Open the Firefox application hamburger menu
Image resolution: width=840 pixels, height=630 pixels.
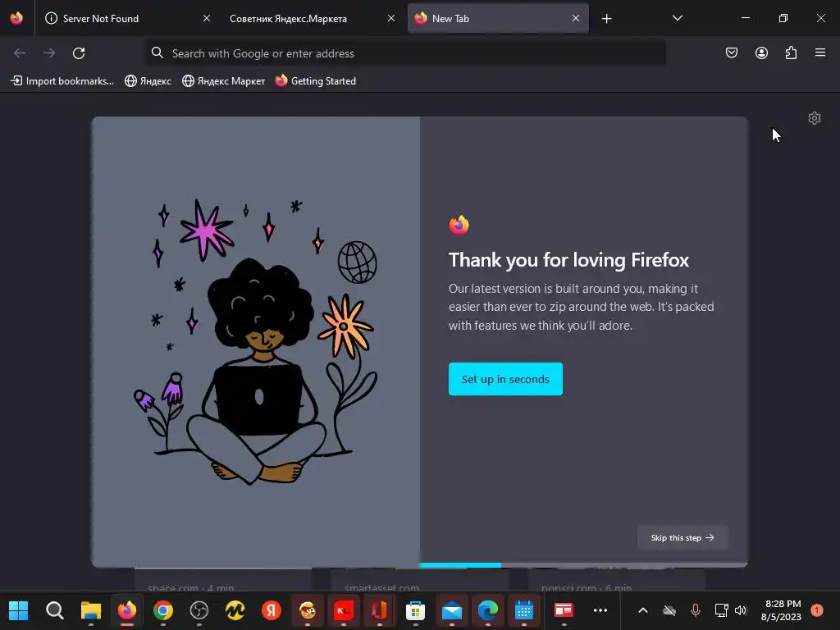(820, 52)
